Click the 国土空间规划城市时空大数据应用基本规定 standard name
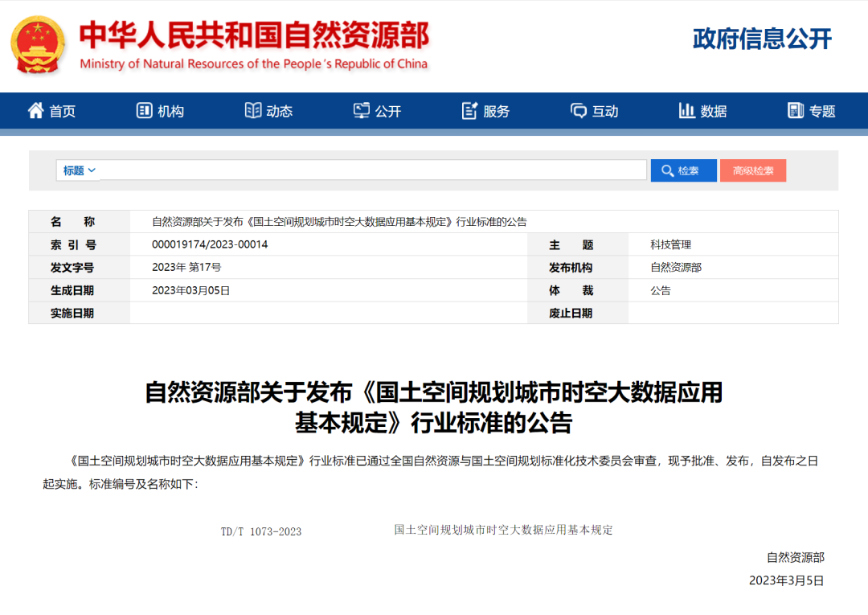Image resolution: width=868 pixels, height=615 pixels. point(503,530)
